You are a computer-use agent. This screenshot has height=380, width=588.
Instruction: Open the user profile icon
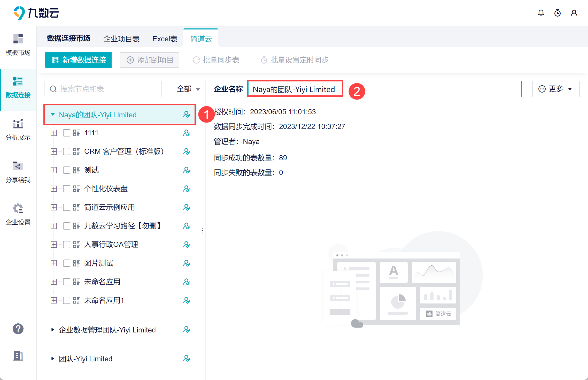pyautogui.click(x=574, y=13)
